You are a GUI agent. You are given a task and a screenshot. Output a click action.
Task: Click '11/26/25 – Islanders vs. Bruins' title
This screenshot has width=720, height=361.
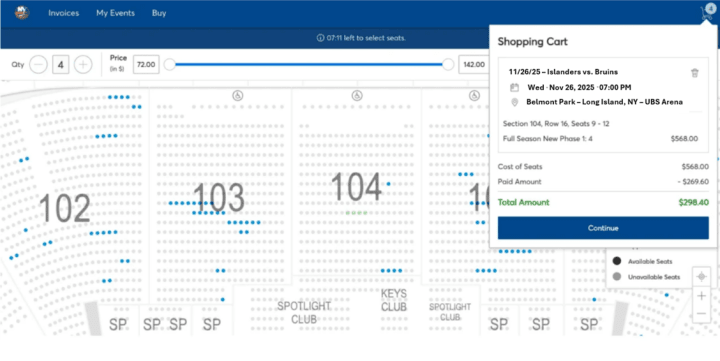563,72
